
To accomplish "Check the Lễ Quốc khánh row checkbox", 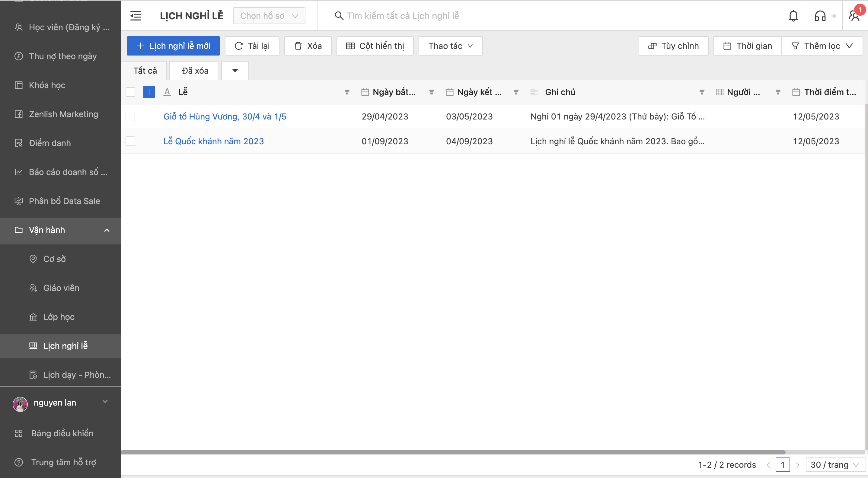I will (x=130, y=141).
